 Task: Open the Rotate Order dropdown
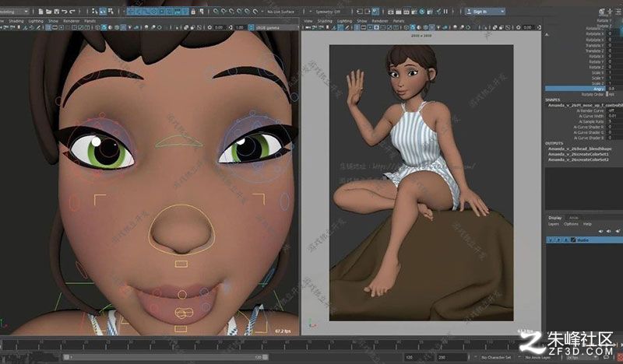[615, 94]
